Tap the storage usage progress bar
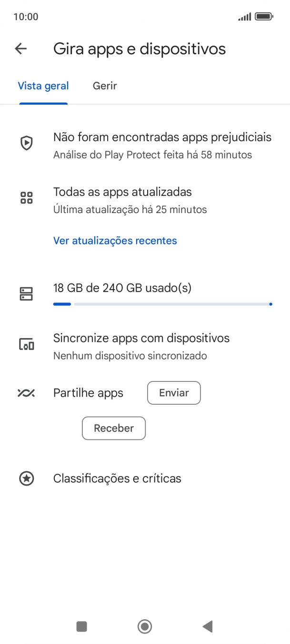Viewport: 290px width, 644px height. pyautogui.click(x=163, y=304)
